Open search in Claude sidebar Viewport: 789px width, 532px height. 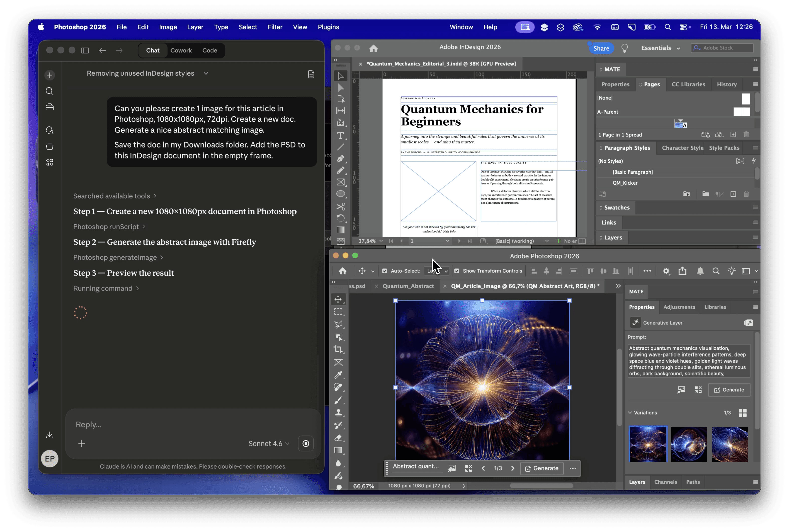(x=50, y=91)
